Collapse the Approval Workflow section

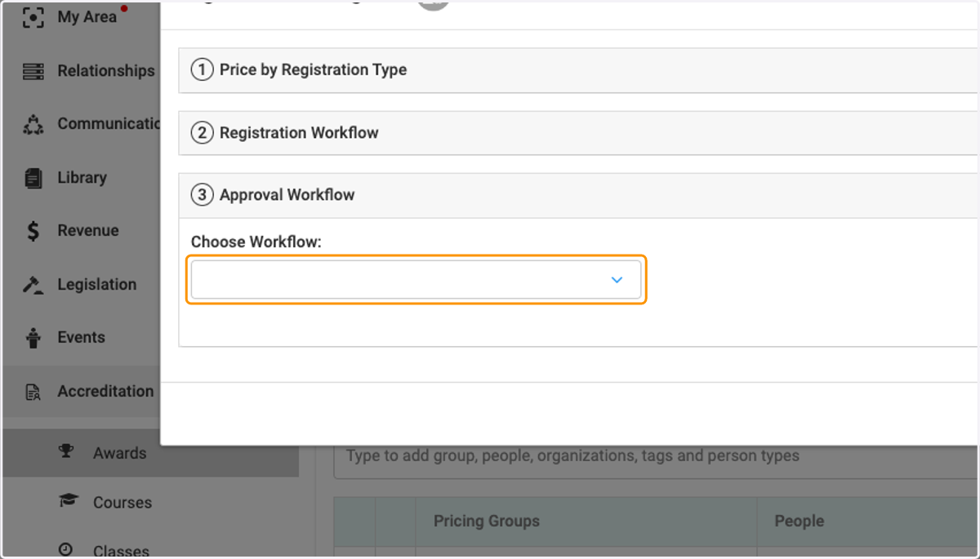[578, 195]
